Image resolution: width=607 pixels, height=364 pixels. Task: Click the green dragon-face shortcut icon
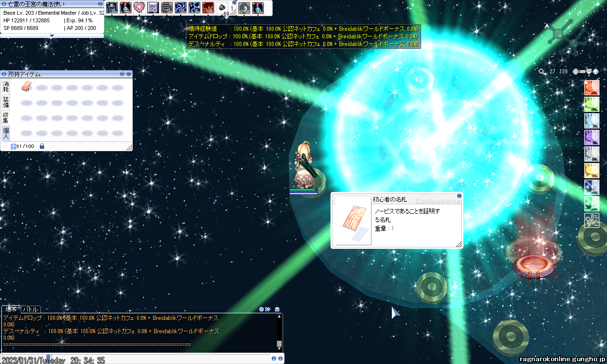point(592,204)
